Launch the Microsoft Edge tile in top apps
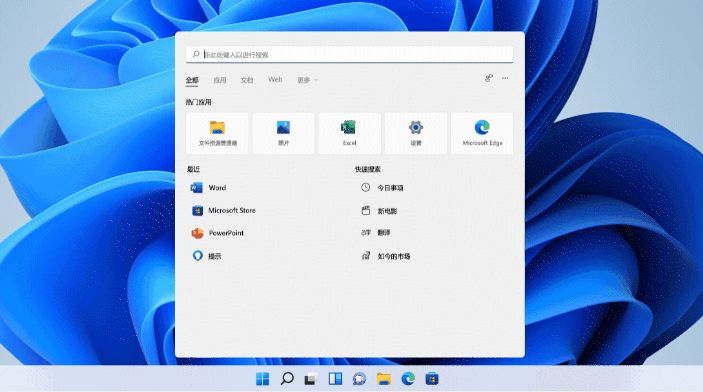 tap(482, 133)
